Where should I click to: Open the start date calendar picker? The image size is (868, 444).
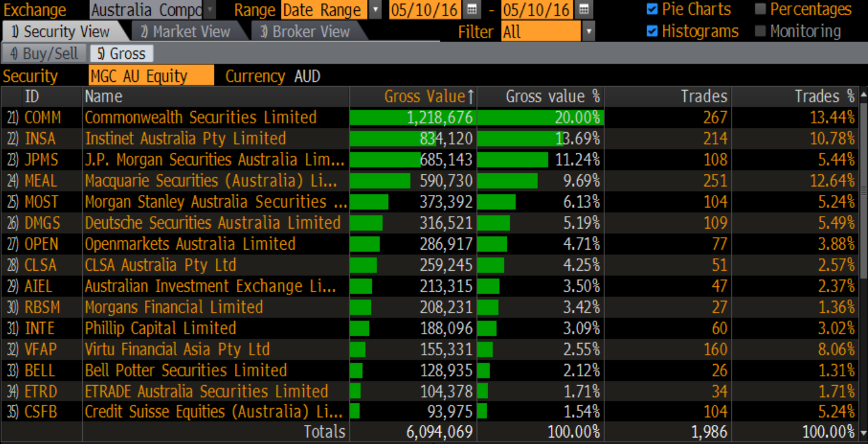pos(472,10)
